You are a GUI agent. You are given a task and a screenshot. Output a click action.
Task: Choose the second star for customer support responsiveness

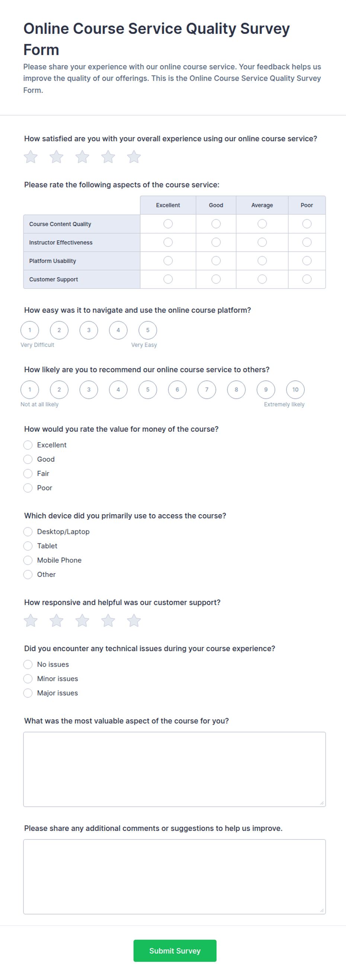(56, 620)
